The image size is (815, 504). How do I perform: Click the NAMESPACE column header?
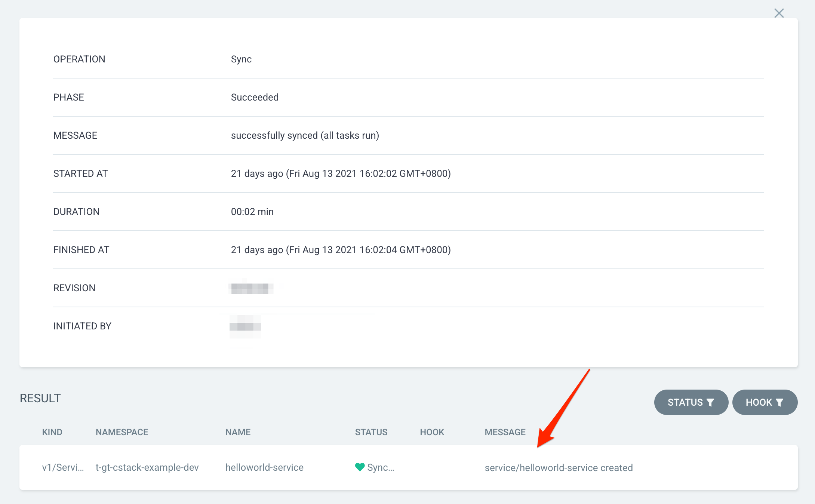[x=122, y=432]
